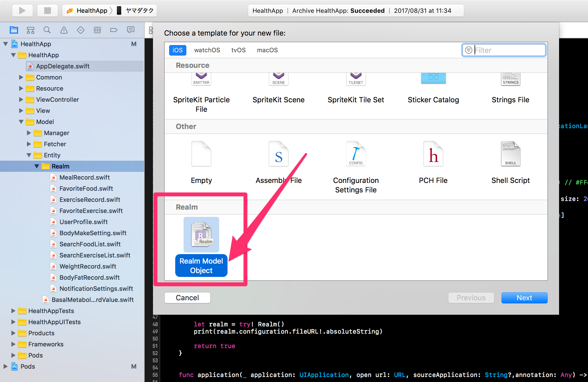Choose the Assembly File template icon
The height and width of the screenshot is (382, 588).
coord(278,153)
